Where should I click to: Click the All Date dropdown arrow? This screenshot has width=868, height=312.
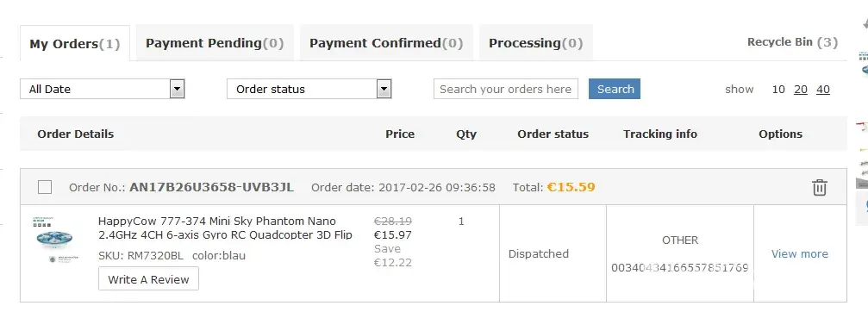coord(177,89)
